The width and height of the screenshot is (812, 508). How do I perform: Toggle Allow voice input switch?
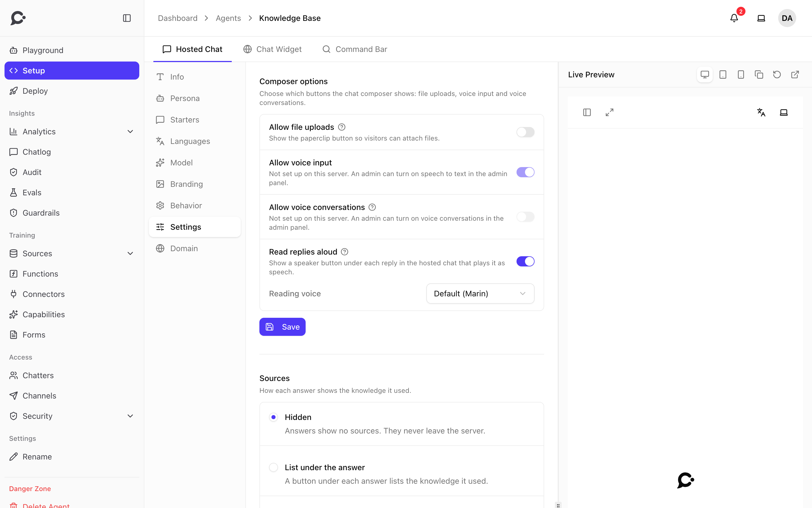pos(525,172)
